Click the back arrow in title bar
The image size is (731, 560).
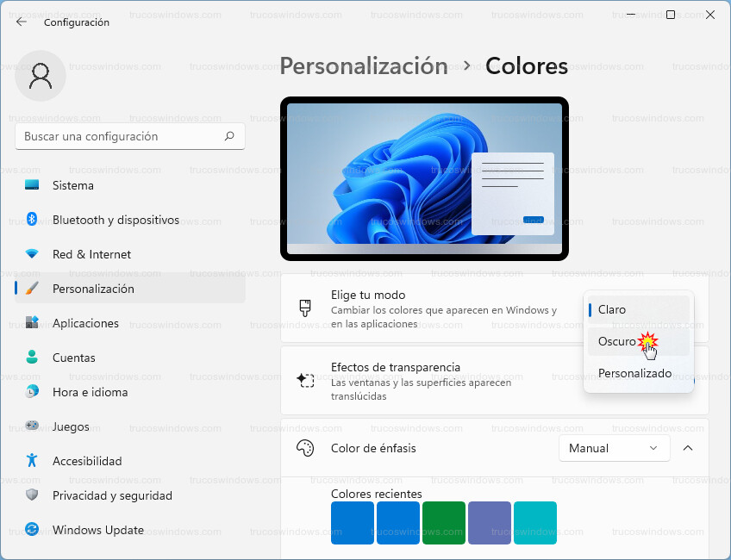pyautogui.click(x=22, y=22)
